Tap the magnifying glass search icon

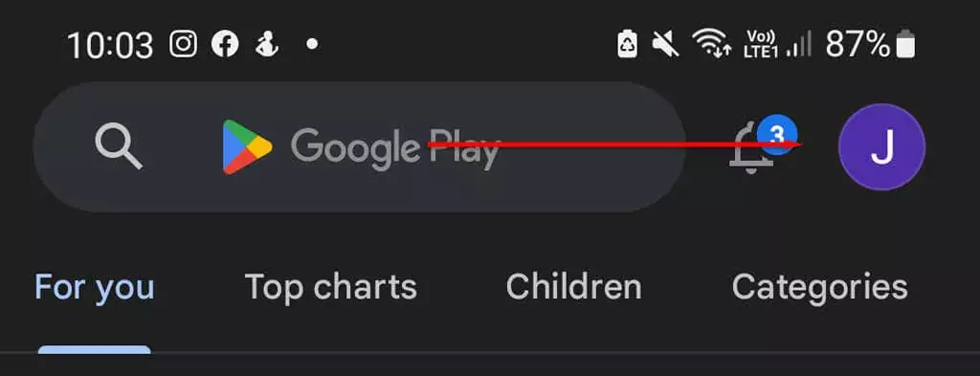click(119, 146)
